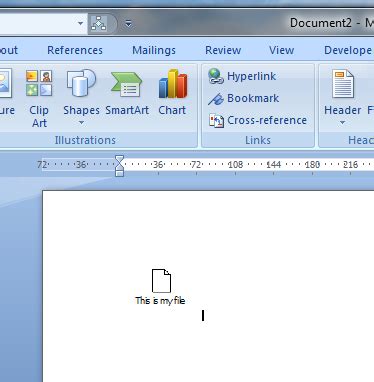Viewport: 374px width, 382px height.
Task: Click the first line indent marker on ruler
Action: pyautogui.click(x=119, y=159)
